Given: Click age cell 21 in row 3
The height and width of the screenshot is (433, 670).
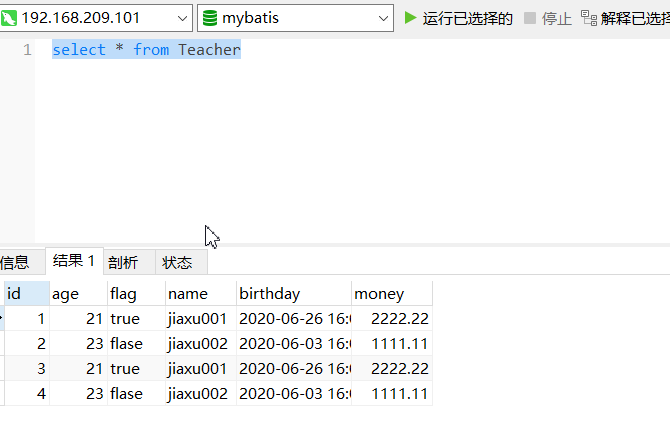Looking at the screenshot, I should 79,368.
